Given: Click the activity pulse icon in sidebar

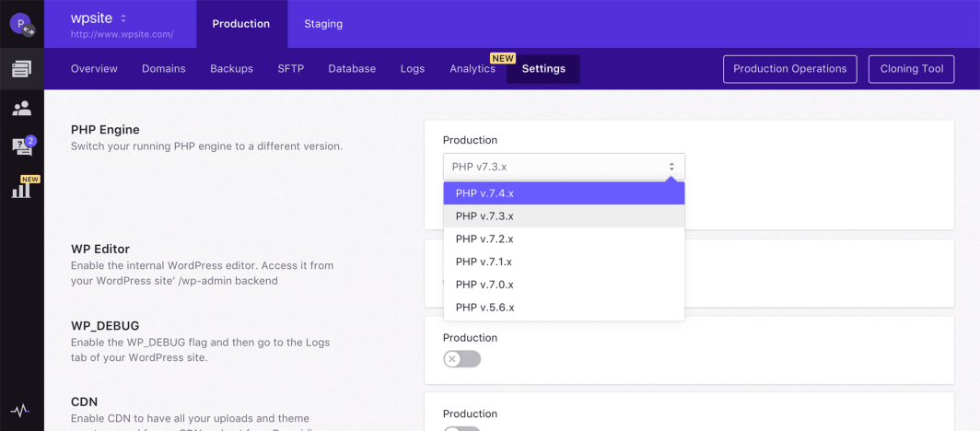Looking at the screenshot, I should [x=20, y=411].
